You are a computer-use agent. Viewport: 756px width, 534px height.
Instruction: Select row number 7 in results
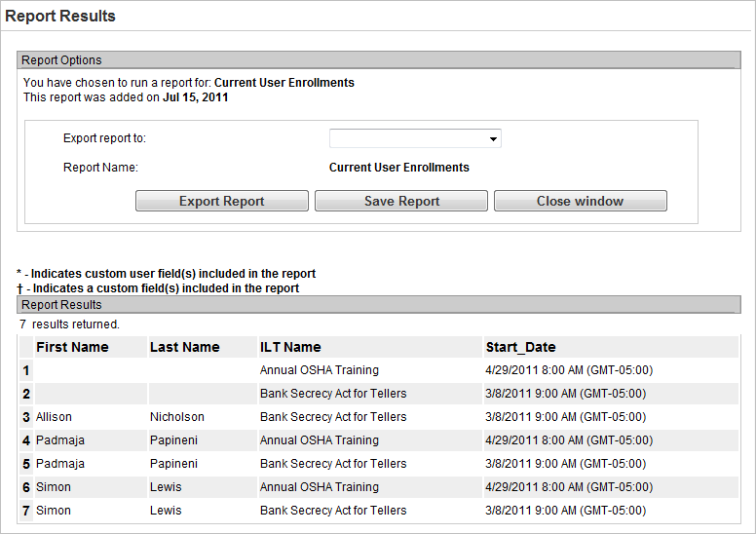(26, 511)
